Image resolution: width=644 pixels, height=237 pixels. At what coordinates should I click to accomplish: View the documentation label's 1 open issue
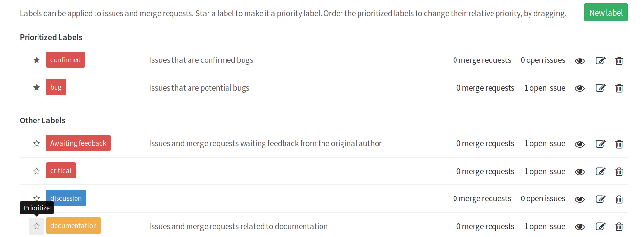pos(545,227)
